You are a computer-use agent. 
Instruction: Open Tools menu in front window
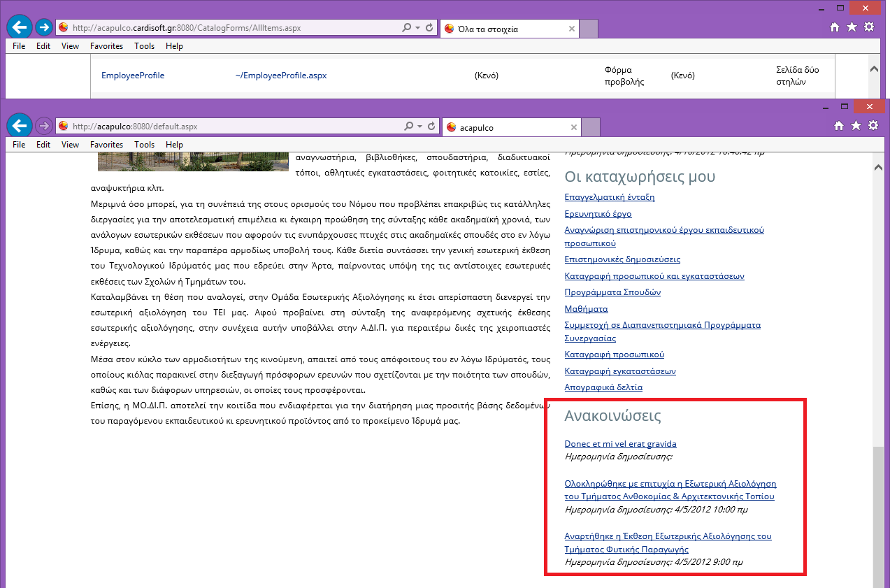click(145, 145)
